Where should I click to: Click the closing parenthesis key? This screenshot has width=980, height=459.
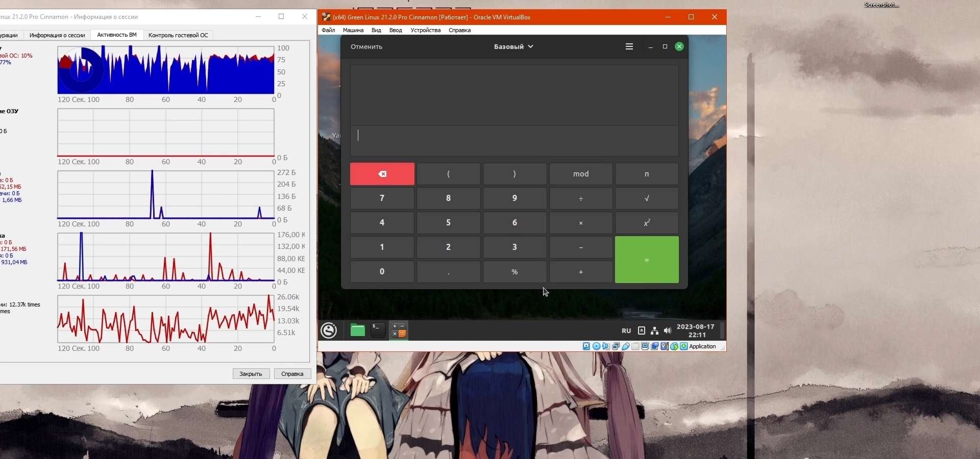pos(514,174)
